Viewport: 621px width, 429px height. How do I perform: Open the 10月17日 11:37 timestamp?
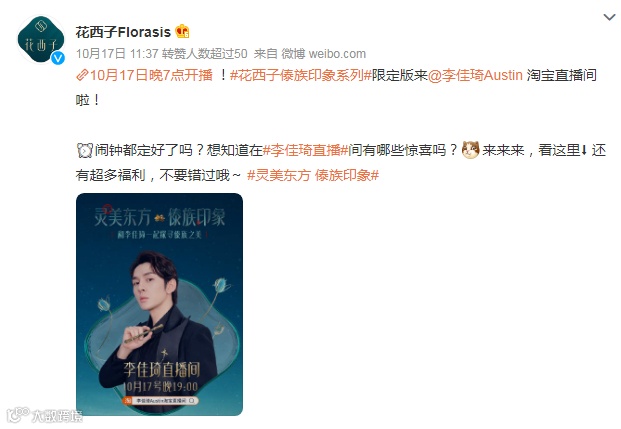coord(117,53)
